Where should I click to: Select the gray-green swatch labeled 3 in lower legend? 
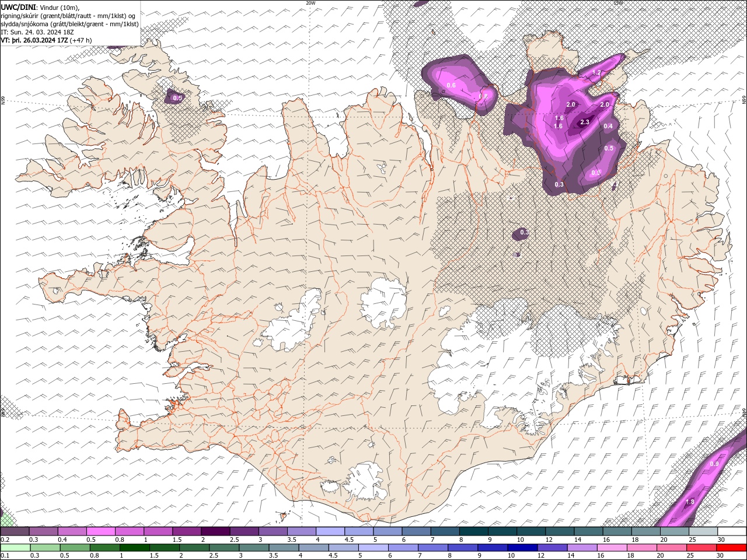253,548
